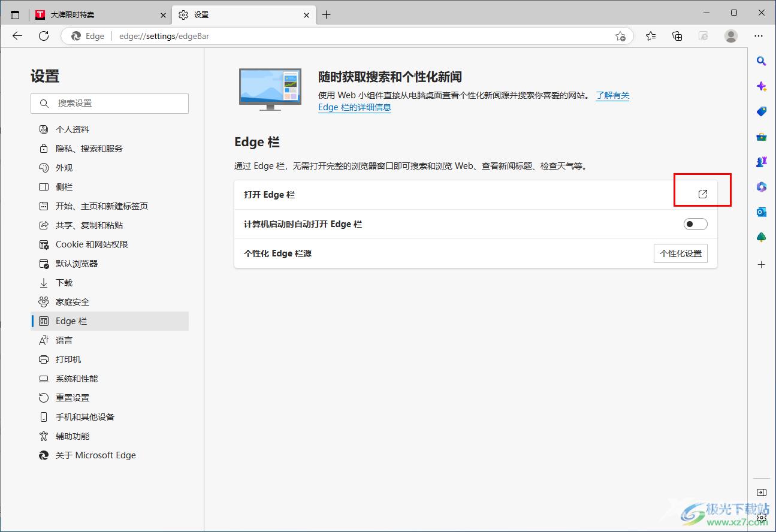Open 个人资料 settings
776x532 pixels.
point(110,129)
